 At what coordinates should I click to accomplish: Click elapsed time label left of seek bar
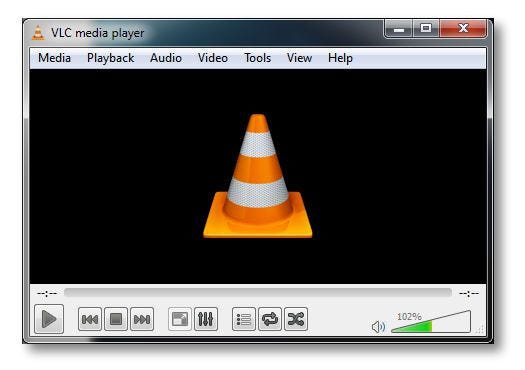click(x=47, y=294)
